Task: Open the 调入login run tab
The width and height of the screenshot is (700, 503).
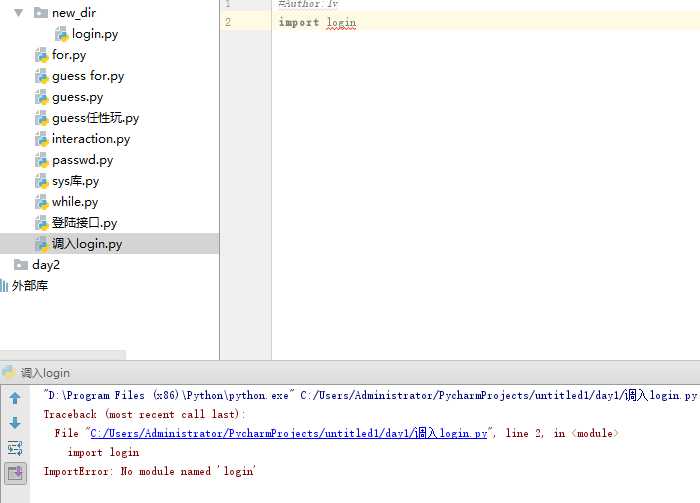Action: [45, 373]
